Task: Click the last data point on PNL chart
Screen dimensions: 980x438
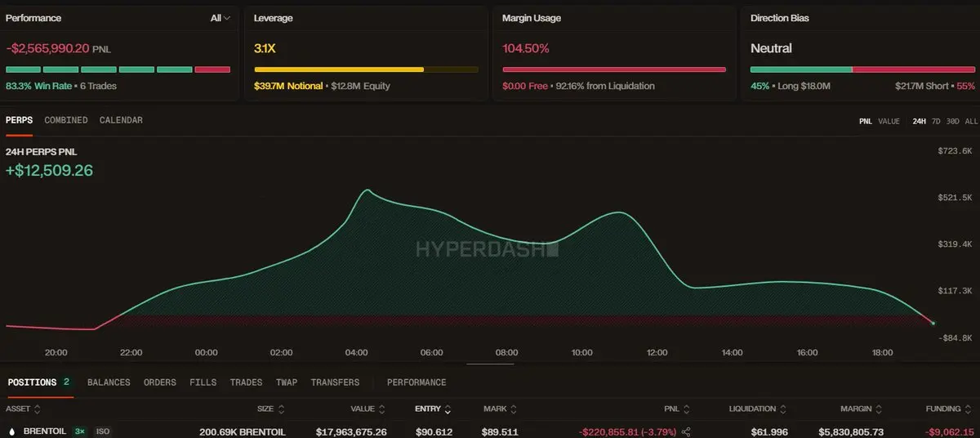Action: (933, 324)
